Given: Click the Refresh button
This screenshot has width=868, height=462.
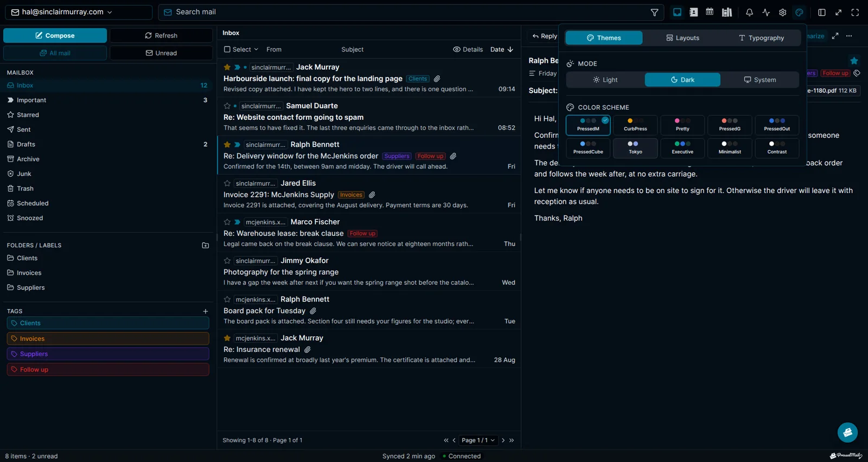Looking at the screenshot, I should (161, 36).
